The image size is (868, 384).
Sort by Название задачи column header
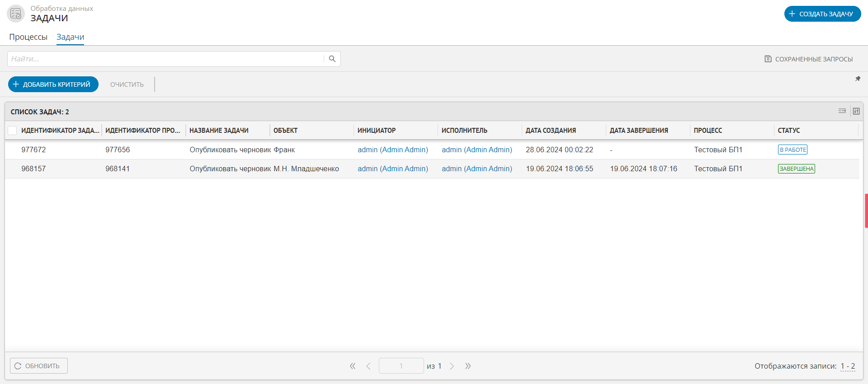pyautogui.click(x=219, y=131)
